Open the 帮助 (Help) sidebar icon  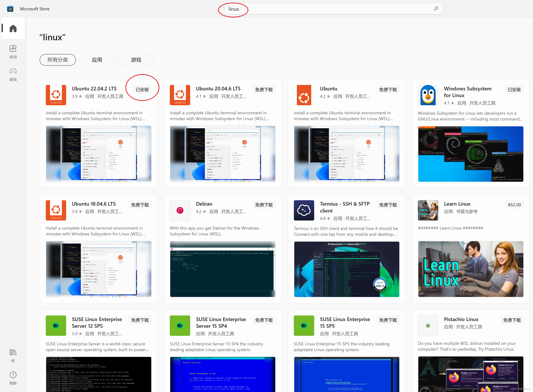13,378
